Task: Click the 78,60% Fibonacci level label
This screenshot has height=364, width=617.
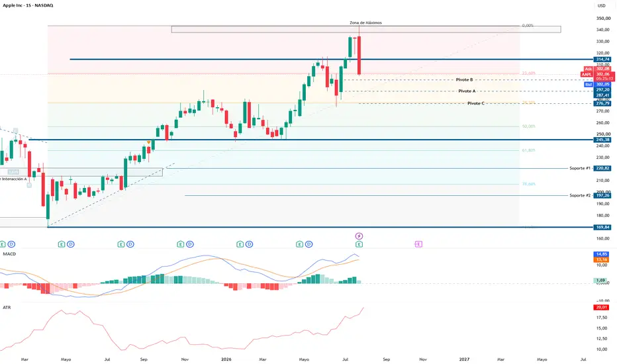Action: (x=528, y=184)
